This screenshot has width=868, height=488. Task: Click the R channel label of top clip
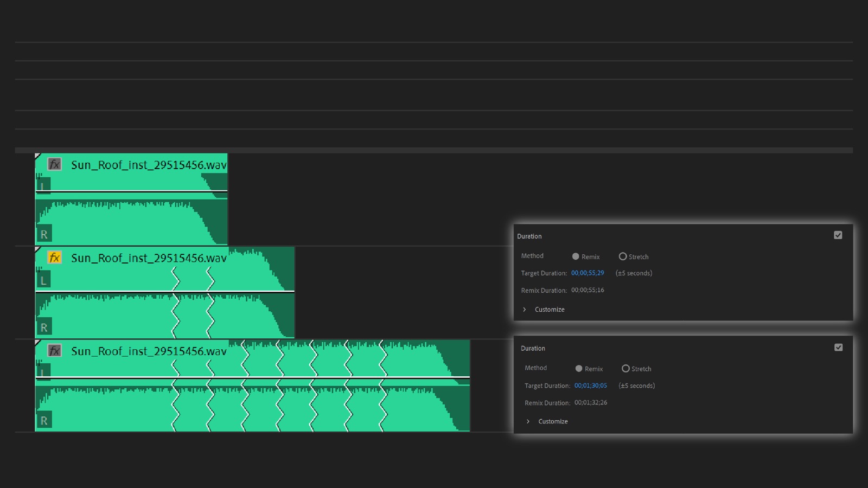44,234
